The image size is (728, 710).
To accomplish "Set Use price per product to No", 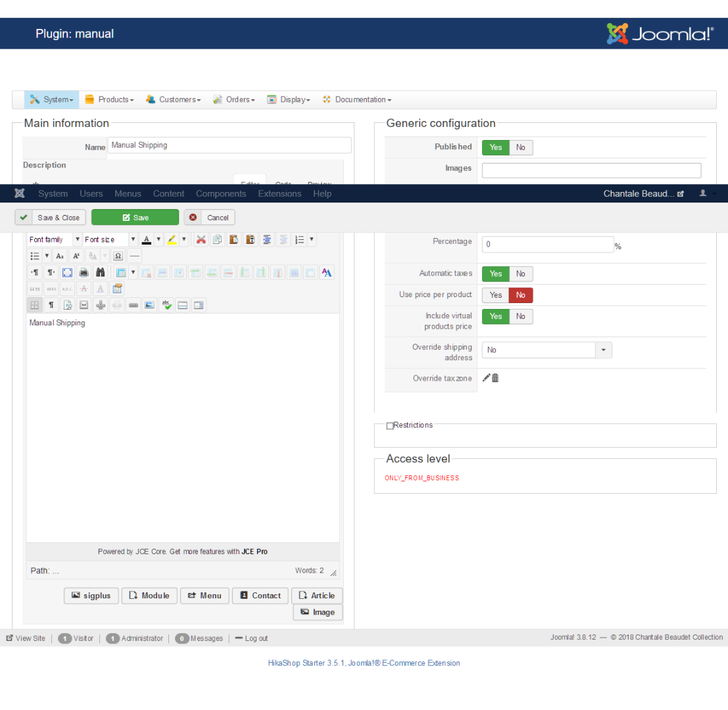I will tap(521, 295).
